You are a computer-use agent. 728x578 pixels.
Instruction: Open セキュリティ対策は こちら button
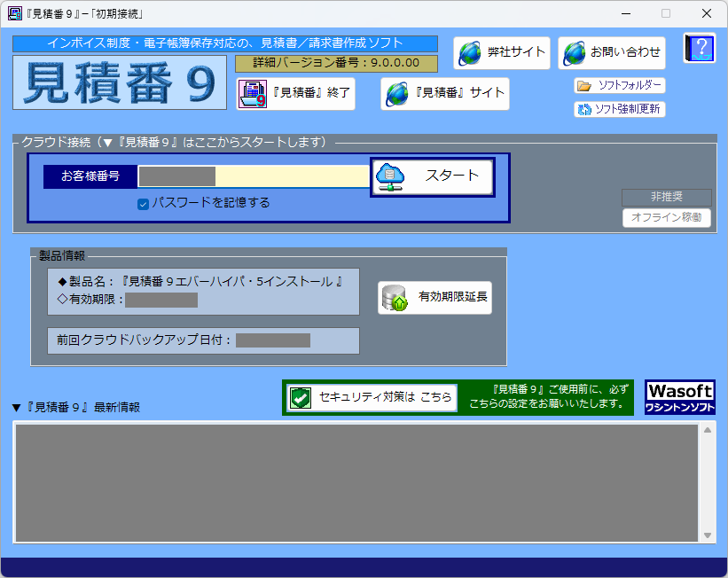pyautogui.click(x=372, y=398)
